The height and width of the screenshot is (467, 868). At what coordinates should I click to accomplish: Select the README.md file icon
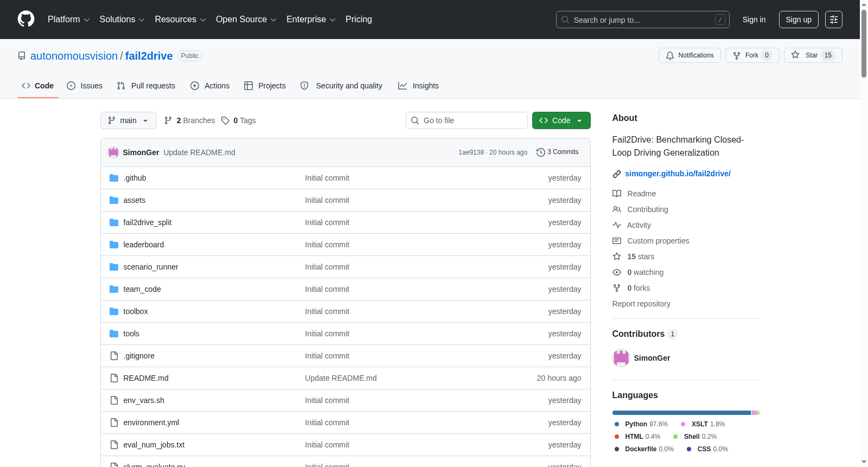114,378
